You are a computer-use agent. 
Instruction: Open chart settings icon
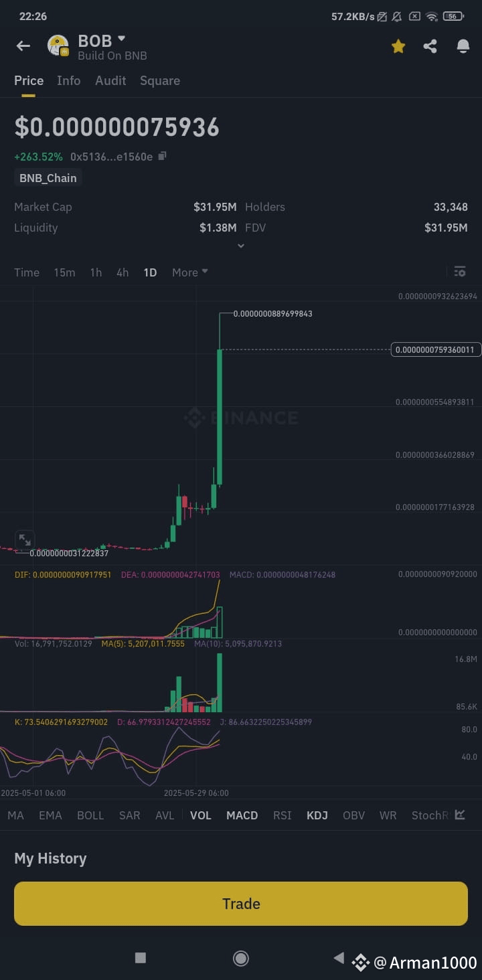pyautogui.click(x=460, y=272)
